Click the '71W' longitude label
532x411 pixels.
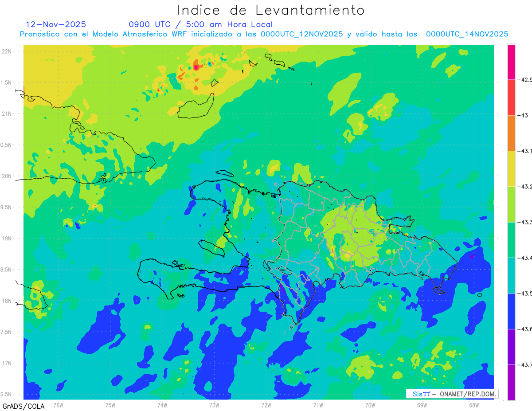coord(318,405)
